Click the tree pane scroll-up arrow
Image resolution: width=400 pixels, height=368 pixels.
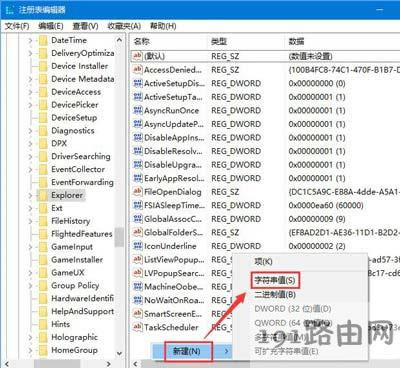click(119, 40)
